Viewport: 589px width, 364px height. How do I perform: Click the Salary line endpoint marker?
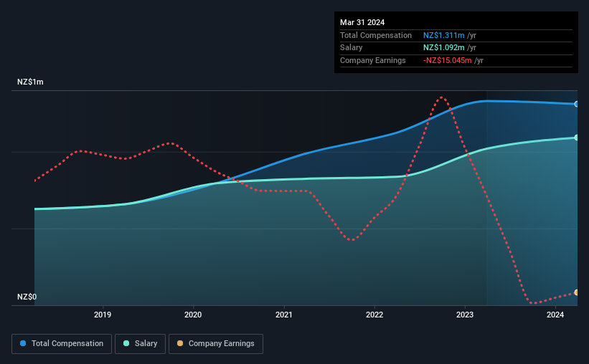click(576, 138)
